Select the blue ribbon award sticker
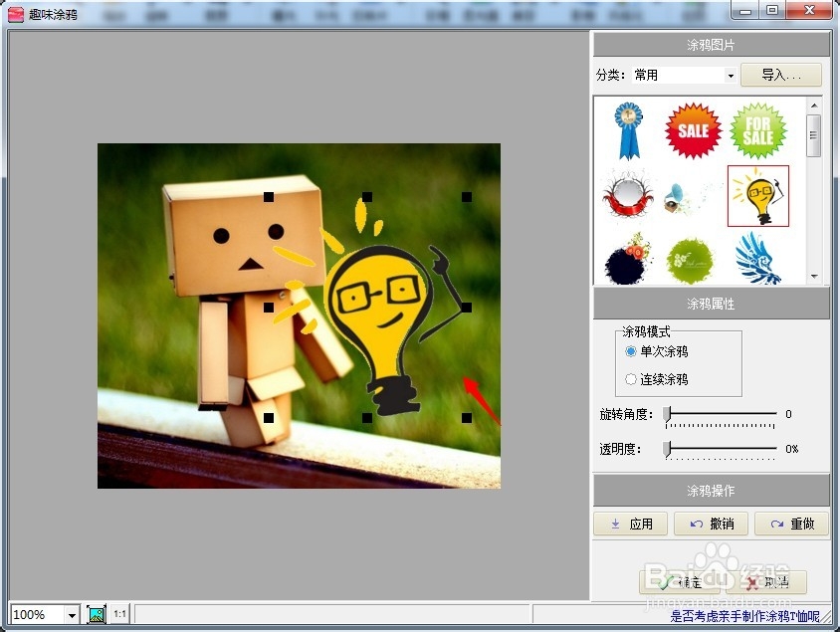This screenshot has height=632, width=840. [x=628, y=131]
